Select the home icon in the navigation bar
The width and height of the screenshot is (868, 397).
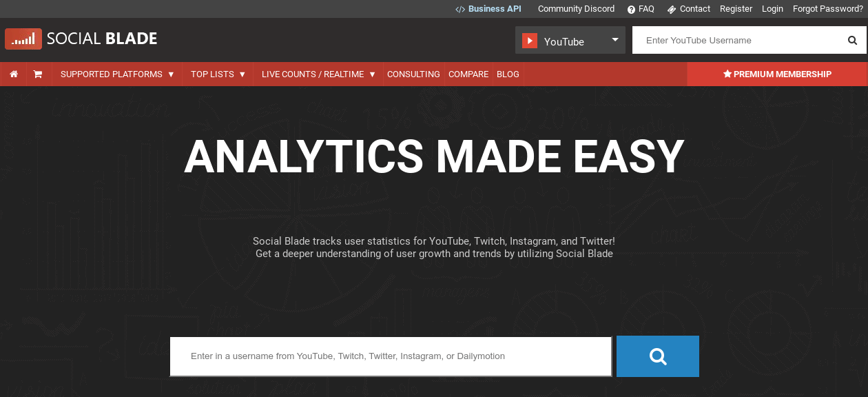tap(13, 74)
